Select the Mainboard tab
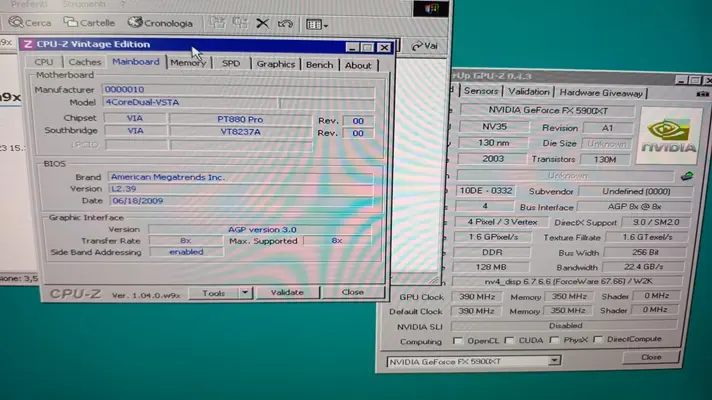Screen dimensions: 712x400 tap(136, 61)
